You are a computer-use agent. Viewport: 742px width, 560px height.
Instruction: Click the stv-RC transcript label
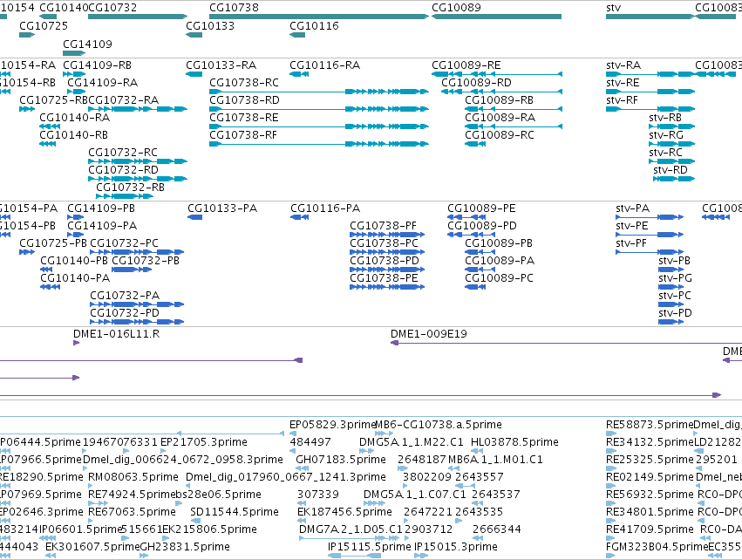click(665, 153)
